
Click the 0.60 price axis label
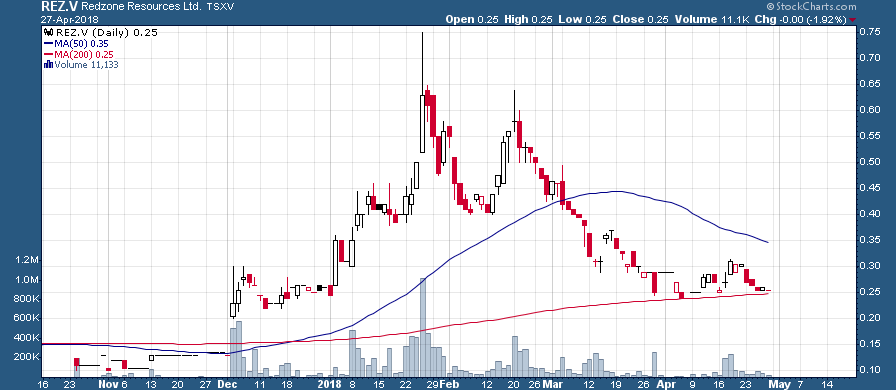[869, 110]
